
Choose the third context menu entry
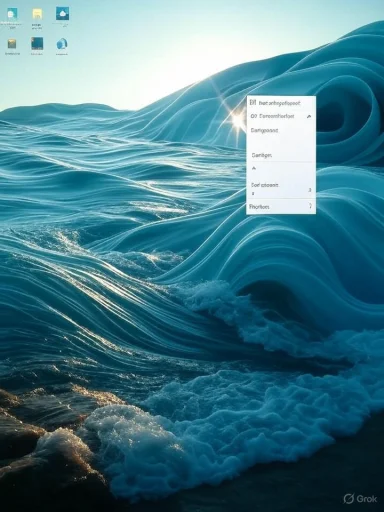tap(281, 130)
